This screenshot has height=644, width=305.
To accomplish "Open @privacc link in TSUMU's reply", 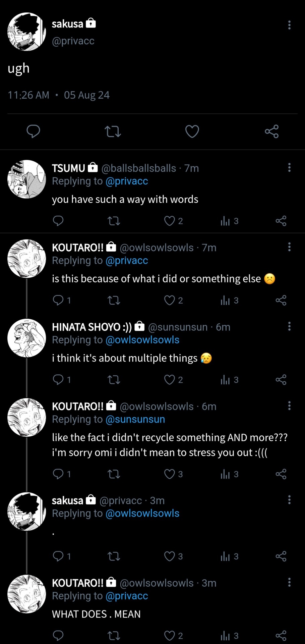I will pos(127,181).
